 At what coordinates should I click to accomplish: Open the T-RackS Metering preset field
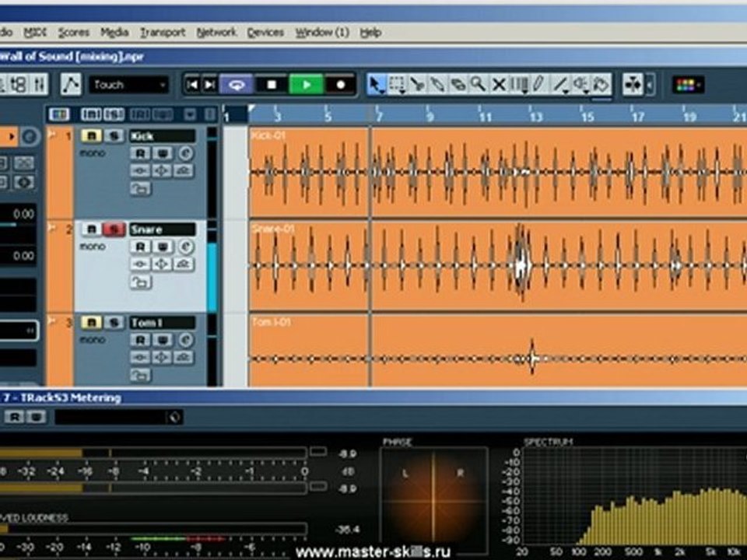118,417
